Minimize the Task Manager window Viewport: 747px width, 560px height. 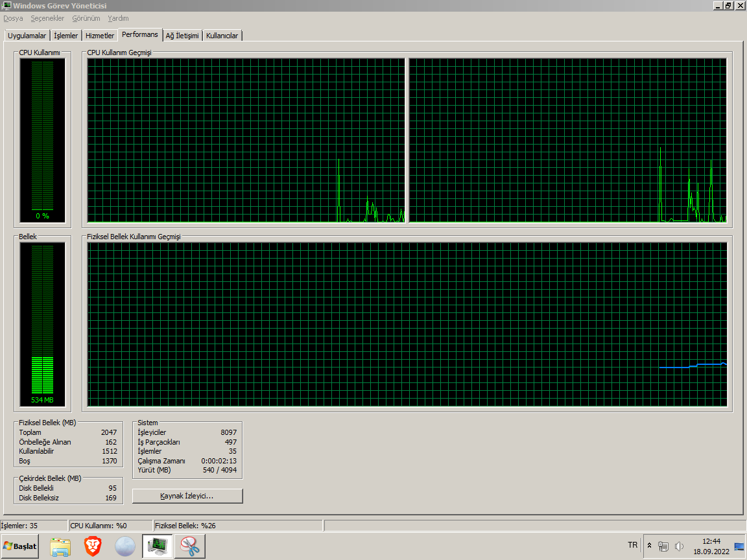(717, 6)
